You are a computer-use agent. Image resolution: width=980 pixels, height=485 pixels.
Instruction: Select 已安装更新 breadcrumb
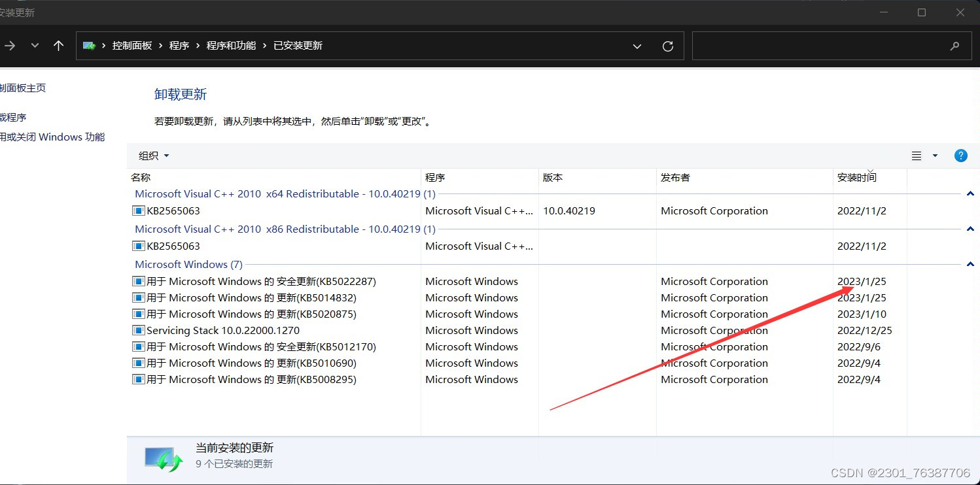click(298, 46)
